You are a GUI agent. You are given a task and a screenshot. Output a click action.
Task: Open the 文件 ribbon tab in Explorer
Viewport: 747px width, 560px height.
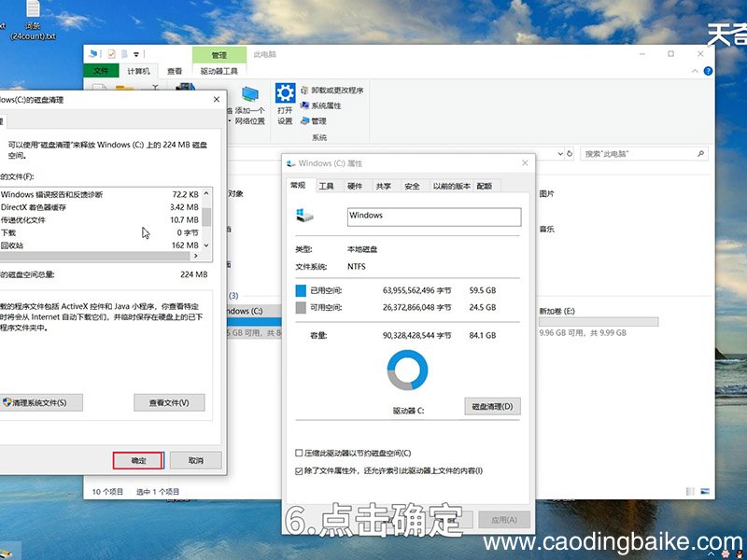point(101,71)
